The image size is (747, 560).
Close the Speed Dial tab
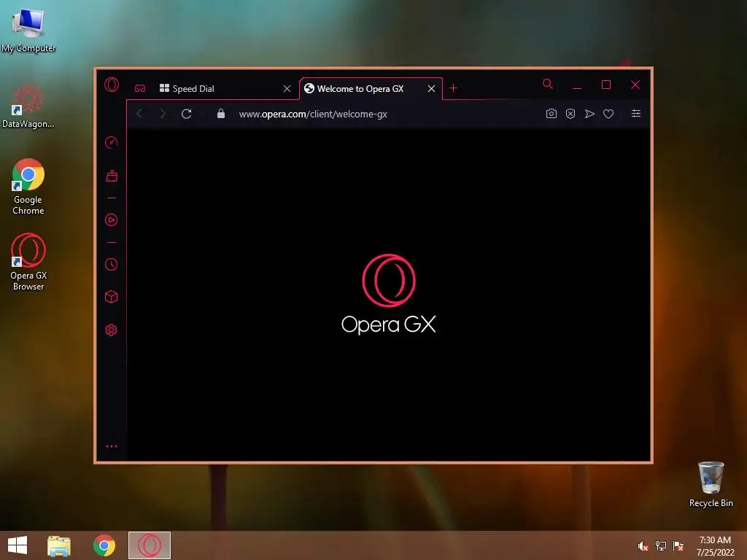point(287,88)
